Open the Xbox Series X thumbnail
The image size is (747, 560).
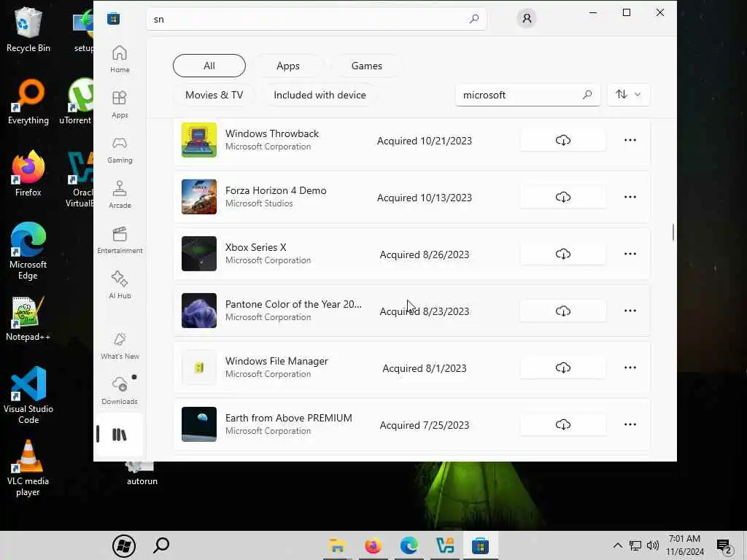tap(199, 254)
